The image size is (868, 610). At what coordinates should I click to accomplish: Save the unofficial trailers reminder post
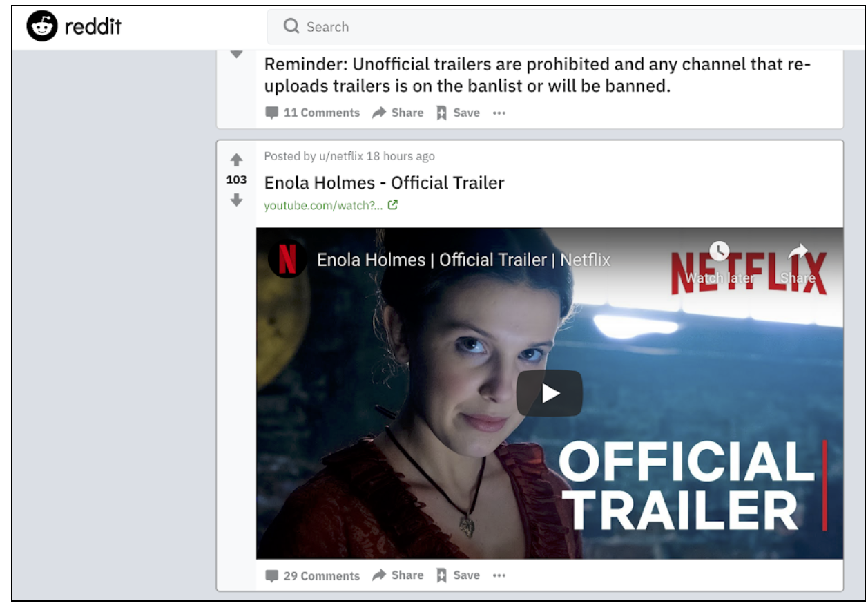(x=458, y=113)
